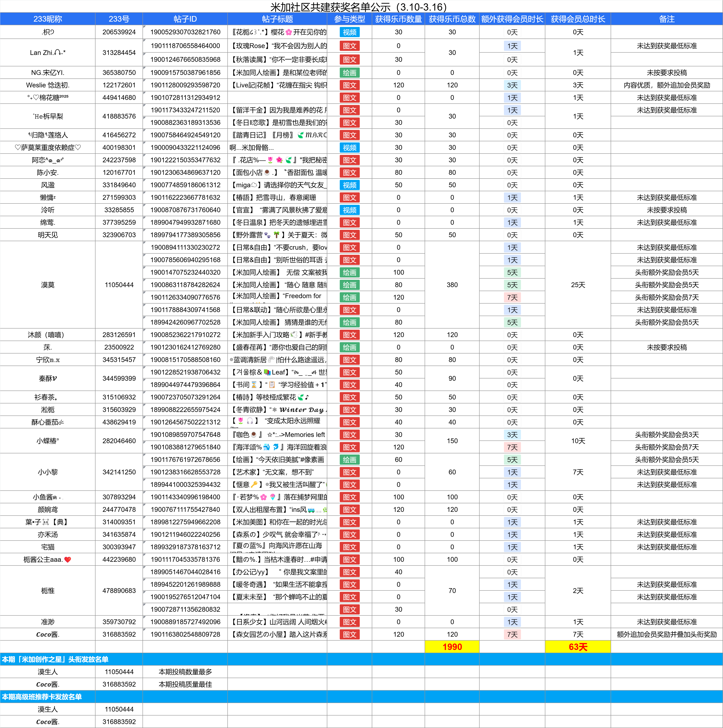Click the 视频 tag in the .枳୨ row
This screenshot has width=723, height=728.
[x=349, y=32]
